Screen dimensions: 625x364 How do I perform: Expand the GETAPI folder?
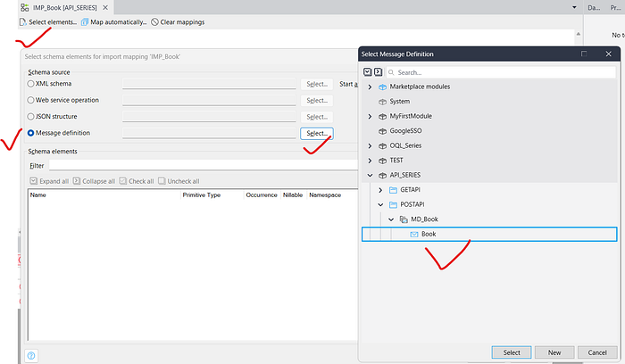point(380,190)
